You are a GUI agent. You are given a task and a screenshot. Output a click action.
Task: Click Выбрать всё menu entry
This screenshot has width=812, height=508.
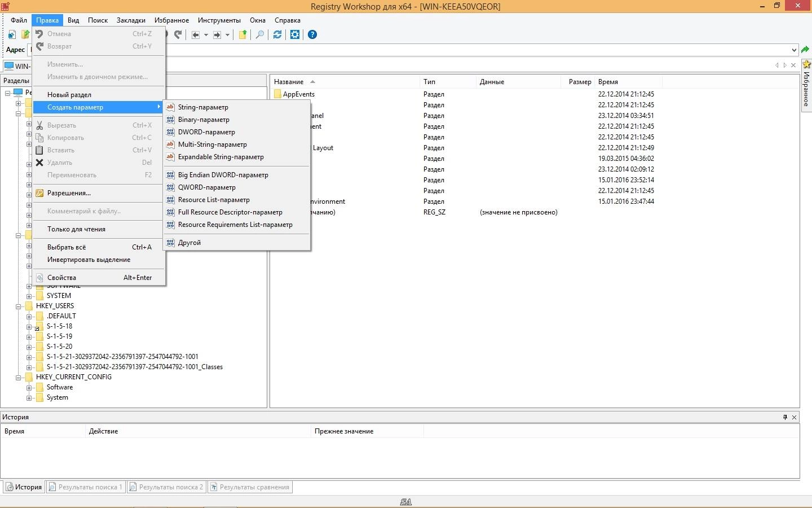click(99, 247)
